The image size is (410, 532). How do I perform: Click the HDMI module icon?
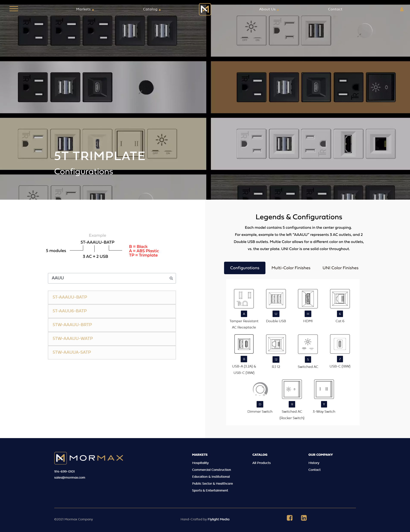click(308, 299)
